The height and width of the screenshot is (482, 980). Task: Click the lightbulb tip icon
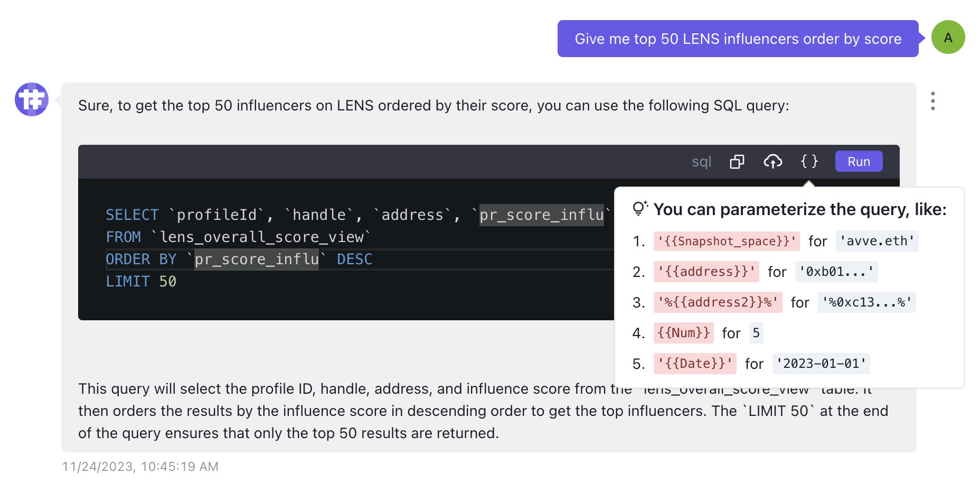(x=639, y=209)
